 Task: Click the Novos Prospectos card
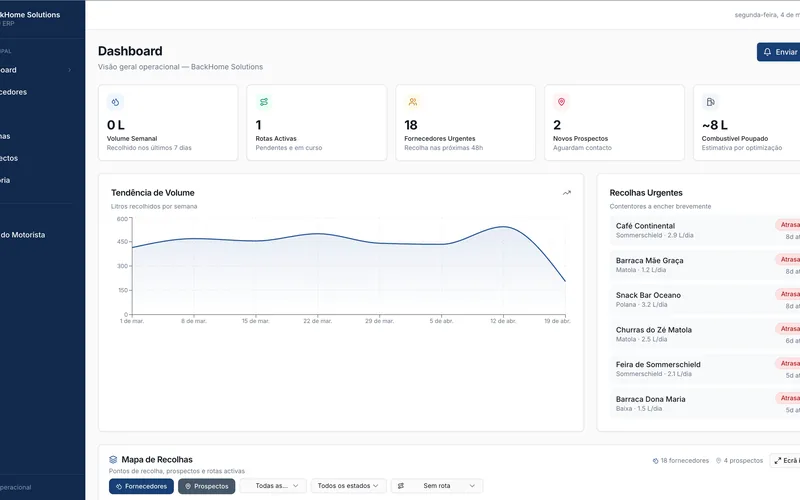[x=614, y=123]
